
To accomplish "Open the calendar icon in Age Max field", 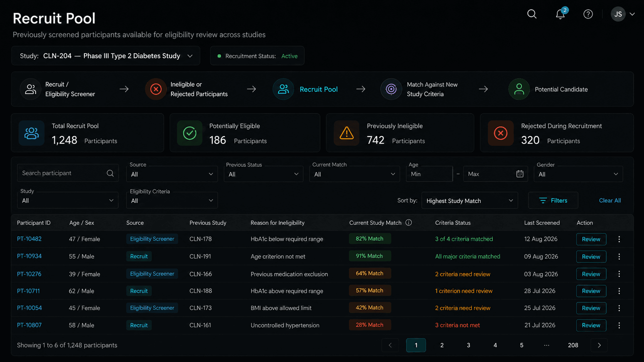I will [520, 174].
